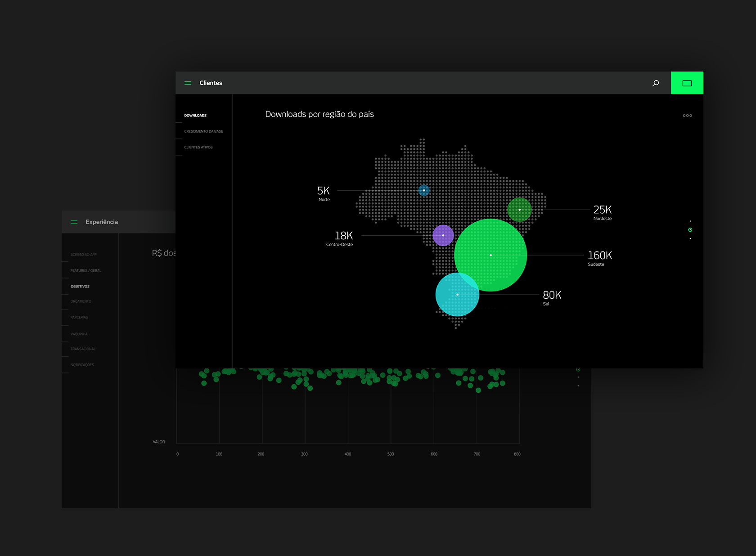The height and width of the screenshot is (556, 756).
Task: Select the DOWNLOADS sidebar item
Action: tap(195, 116)
